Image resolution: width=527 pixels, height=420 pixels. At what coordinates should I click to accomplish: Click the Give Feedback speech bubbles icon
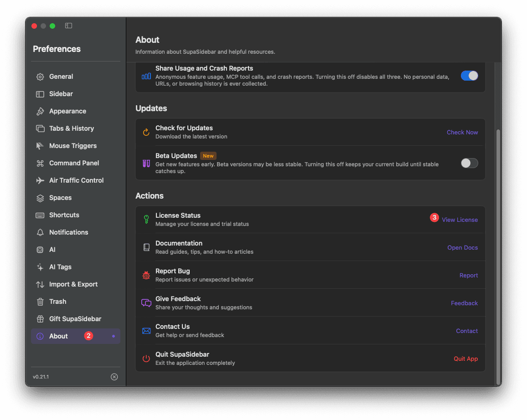(146, 303)
